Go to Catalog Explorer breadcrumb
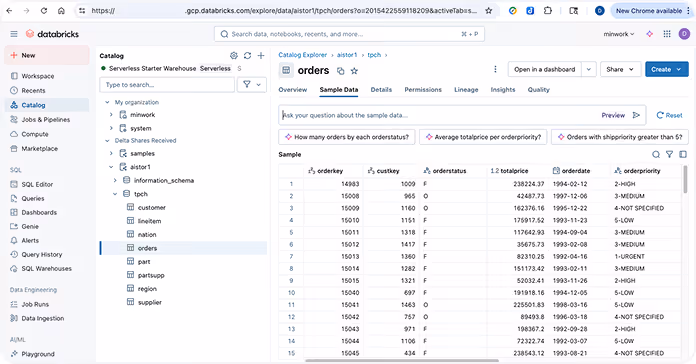Screen dimensions: 696x364 [303, 55]
